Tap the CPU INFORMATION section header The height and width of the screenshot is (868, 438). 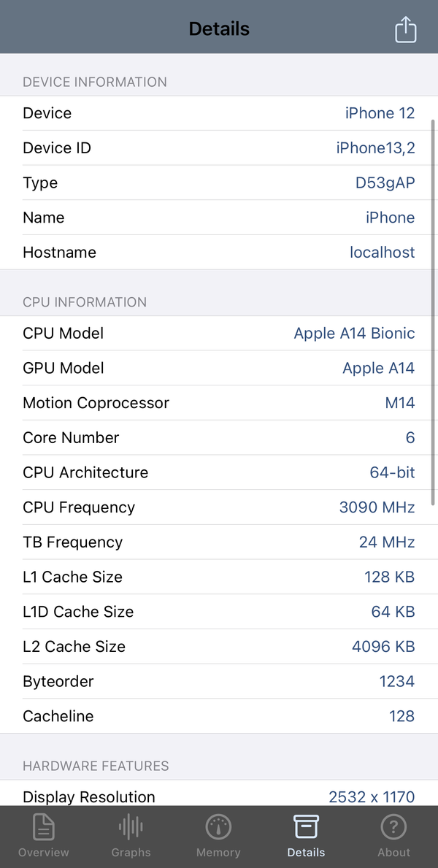[x=85, y=302]
